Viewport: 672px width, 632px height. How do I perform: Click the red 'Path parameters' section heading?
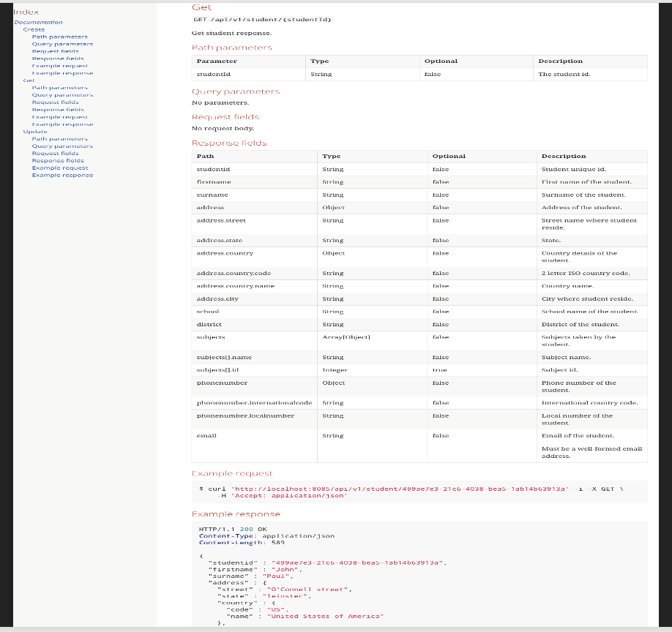232,48
